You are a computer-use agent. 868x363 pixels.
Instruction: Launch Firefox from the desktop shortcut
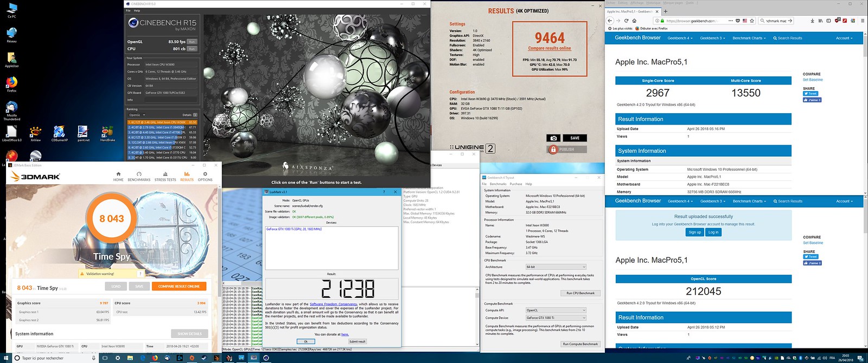point(11,84)
